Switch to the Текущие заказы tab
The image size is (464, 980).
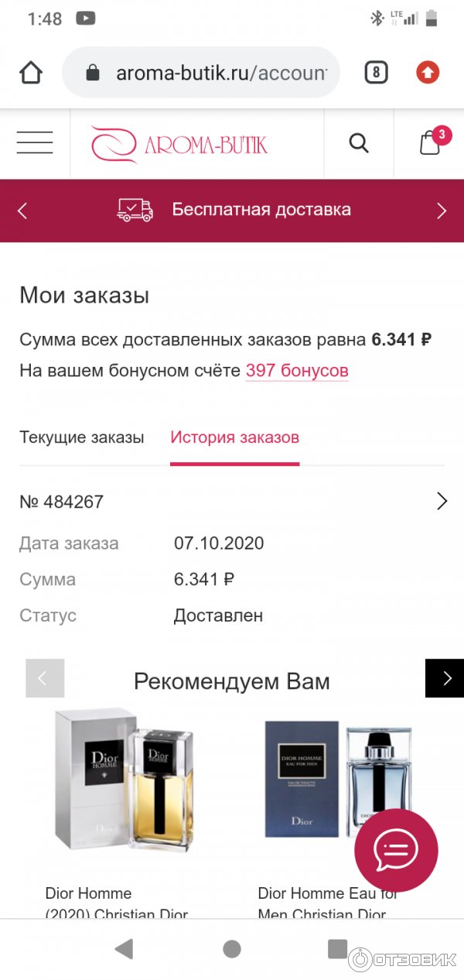pyautogui.click(x=82, y=437)
